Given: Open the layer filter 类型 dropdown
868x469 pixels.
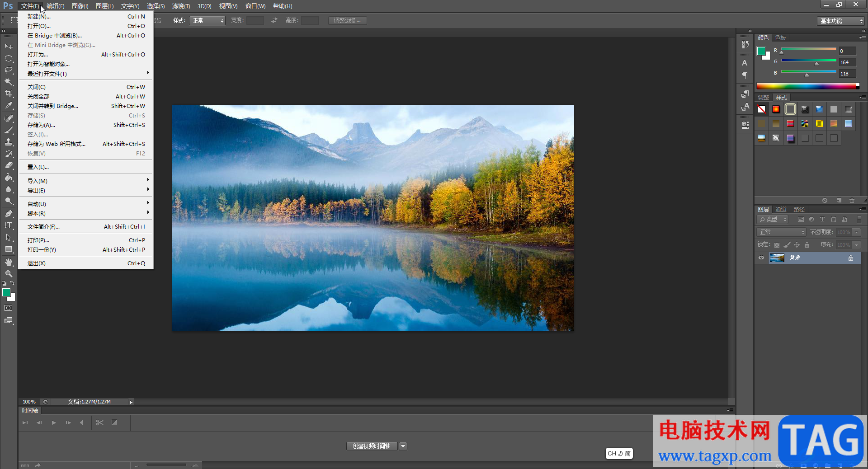Looking at the screenshot, I should click(773, 220).
